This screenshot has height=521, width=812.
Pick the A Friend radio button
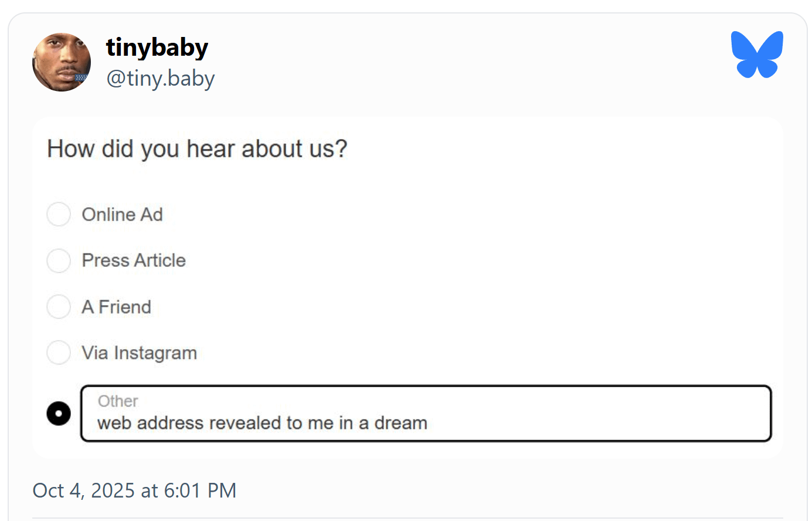[x=59, y=307]
